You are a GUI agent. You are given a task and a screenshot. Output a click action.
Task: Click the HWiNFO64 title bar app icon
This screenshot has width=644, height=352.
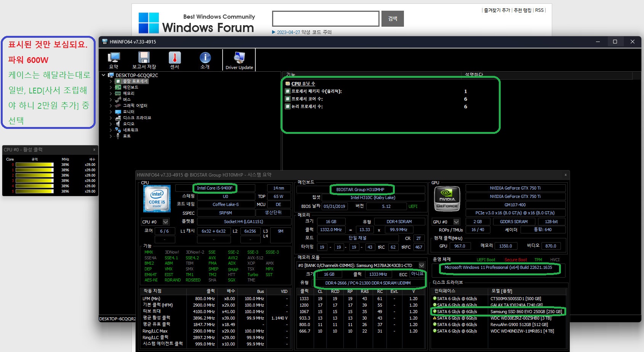coord(104,42)
